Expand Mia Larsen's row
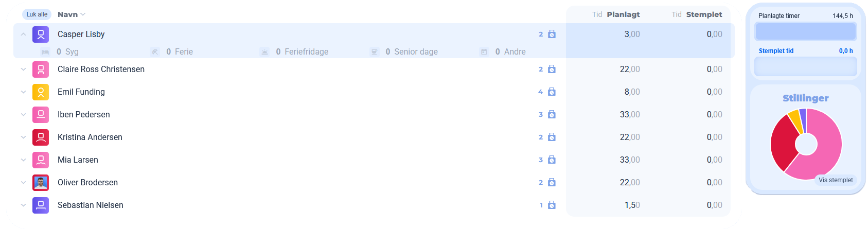Viewport: 868px width, 245px height. coord(23,160)
